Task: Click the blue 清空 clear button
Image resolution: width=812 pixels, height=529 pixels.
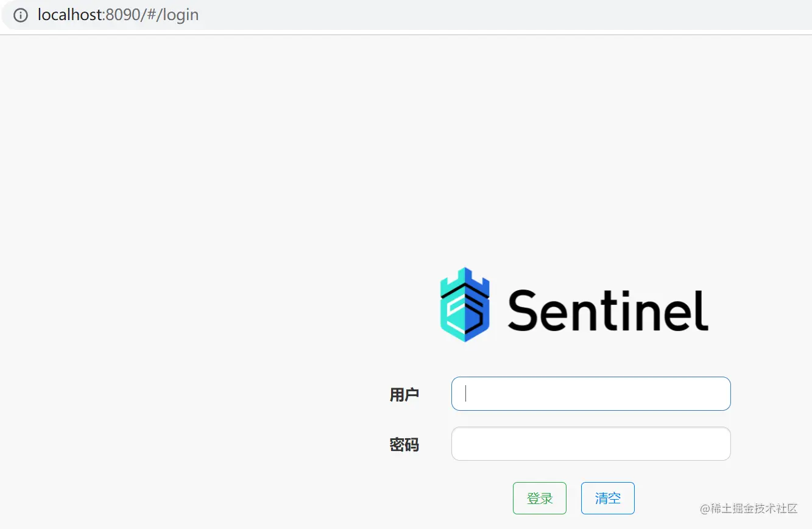Action: pyautogui.click(x=608, y=498)
